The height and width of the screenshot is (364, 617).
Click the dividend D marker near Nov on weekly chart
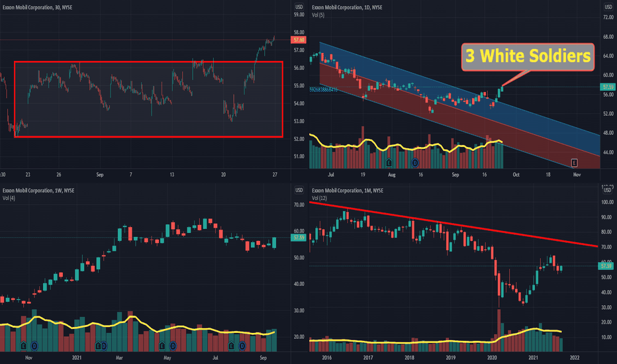(x=34, y=346)
